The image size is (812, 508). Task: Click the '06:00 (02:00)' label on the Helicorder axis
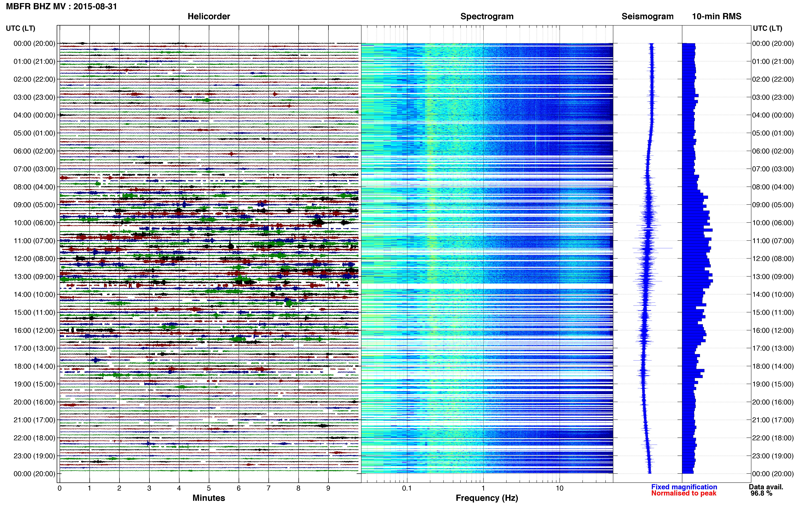[34, 151]
